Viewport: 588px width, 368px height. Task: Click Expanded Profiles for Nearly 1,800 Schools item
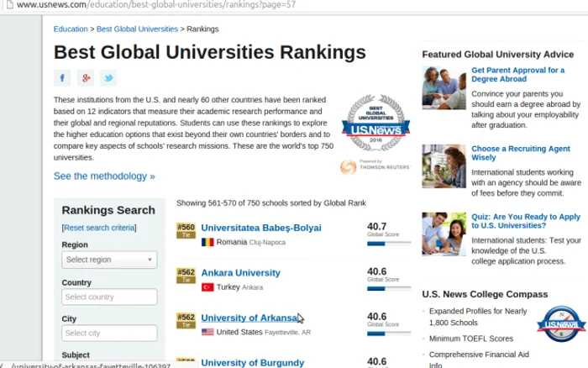click(x=478, y=317)
